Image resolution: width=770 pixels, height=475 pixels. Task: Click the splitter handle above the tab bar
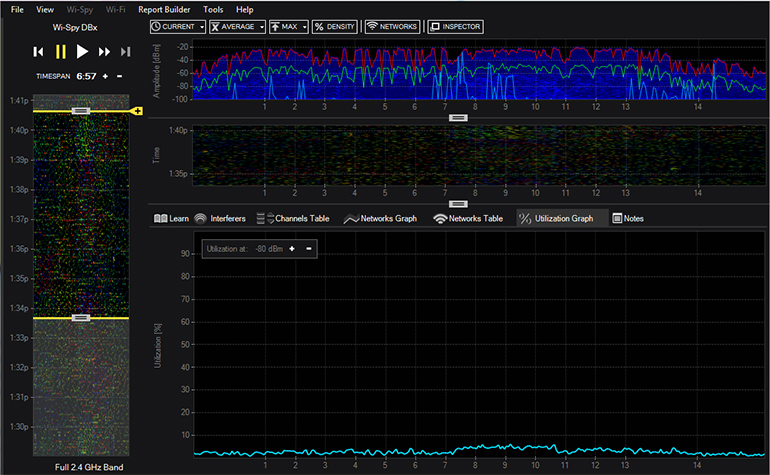pyautogui.click(x=458, y=203)
